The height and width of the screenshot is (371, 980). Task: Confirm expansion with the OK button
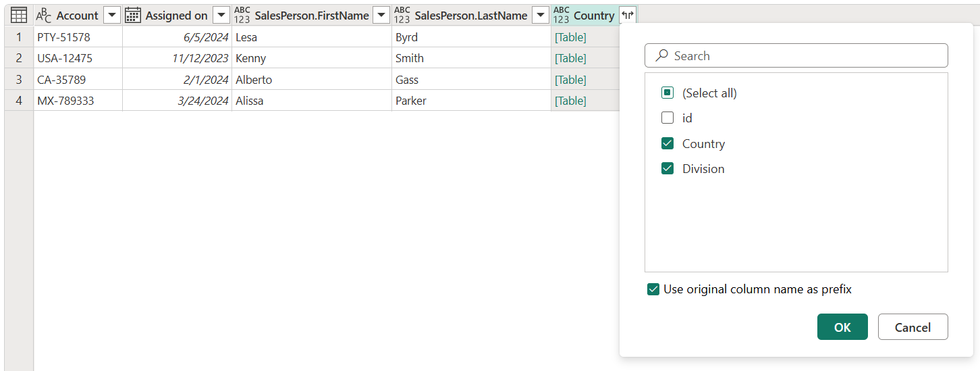842,327
